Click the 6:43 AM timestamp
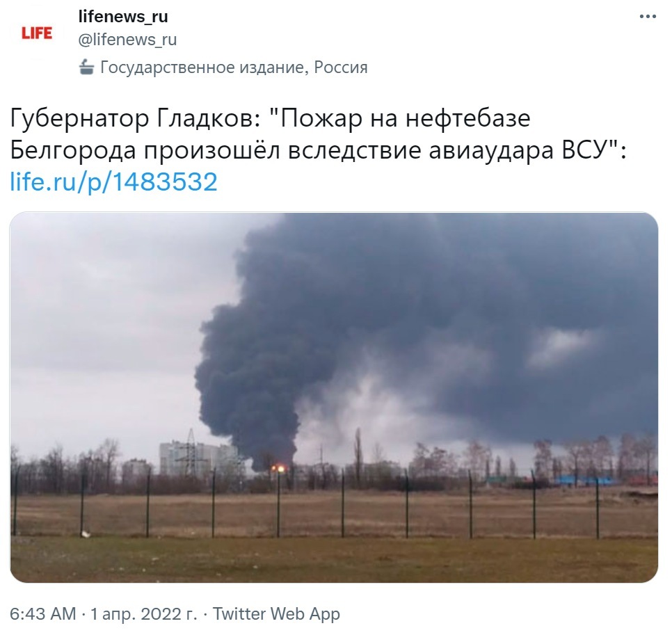This screenshot has height=635, width=672. [43, 614]
